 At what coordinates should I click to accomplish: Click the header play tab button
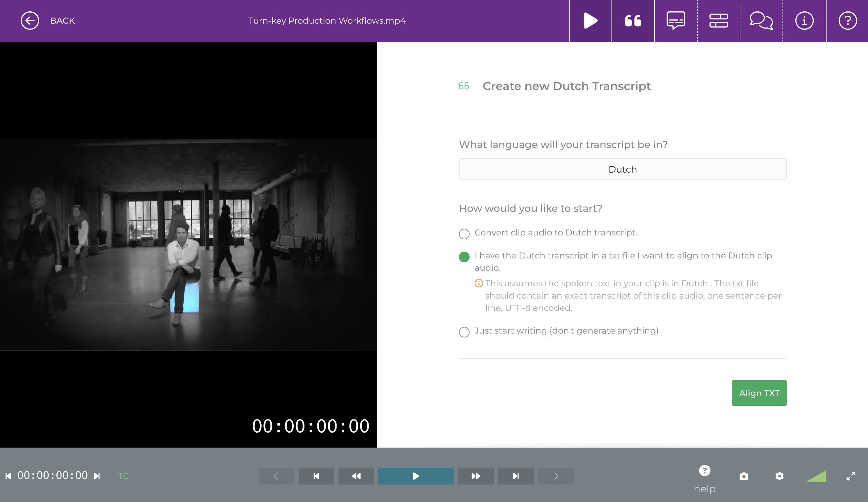[590, 21]
